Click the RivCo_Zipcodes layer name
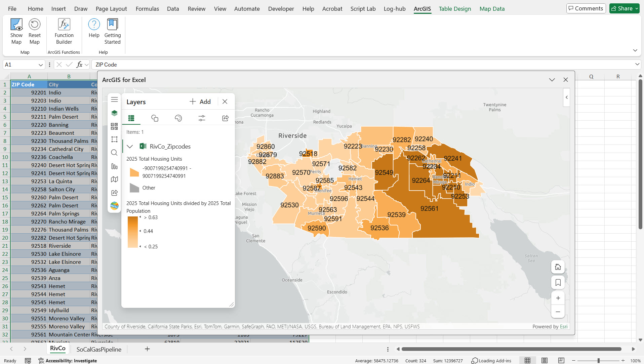Screen dimensions: 644x364 coord(170,146)
